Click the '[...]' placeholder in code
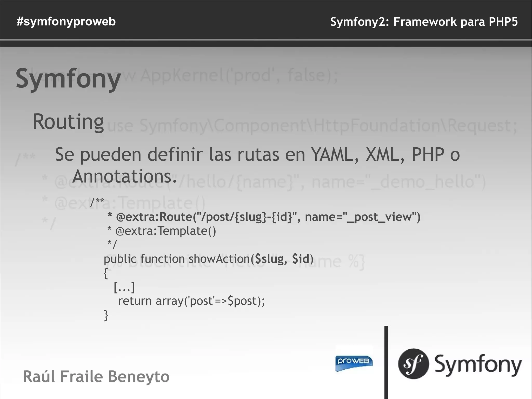 pyautogui.click(x=124, y=287)
